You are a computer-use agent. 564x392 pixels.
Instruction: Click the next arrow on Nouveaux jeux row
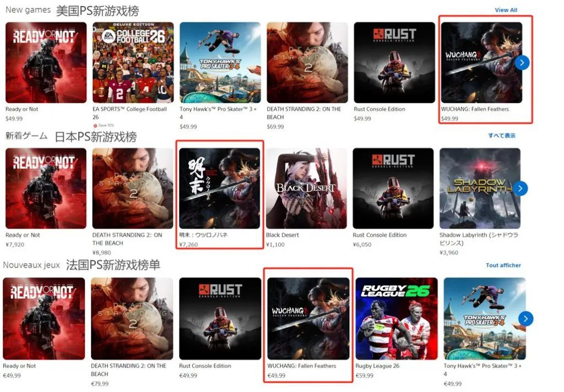tap(525, 319)
